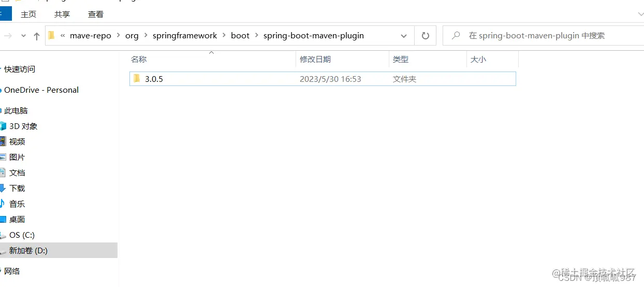Expand arrow after mave-repo breadcrumb

pyautogui.click(x=118, y=36)
